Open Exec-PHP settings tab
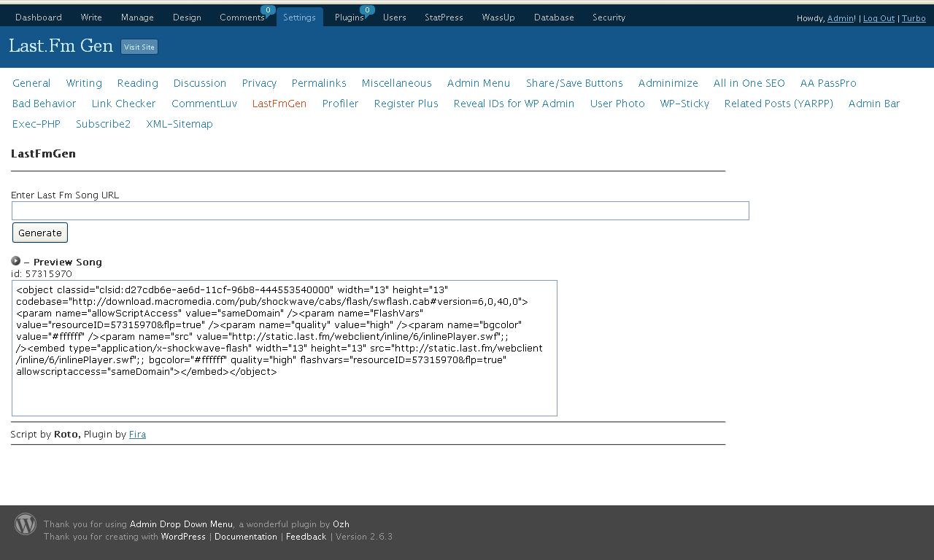 [x=36, y=124]
